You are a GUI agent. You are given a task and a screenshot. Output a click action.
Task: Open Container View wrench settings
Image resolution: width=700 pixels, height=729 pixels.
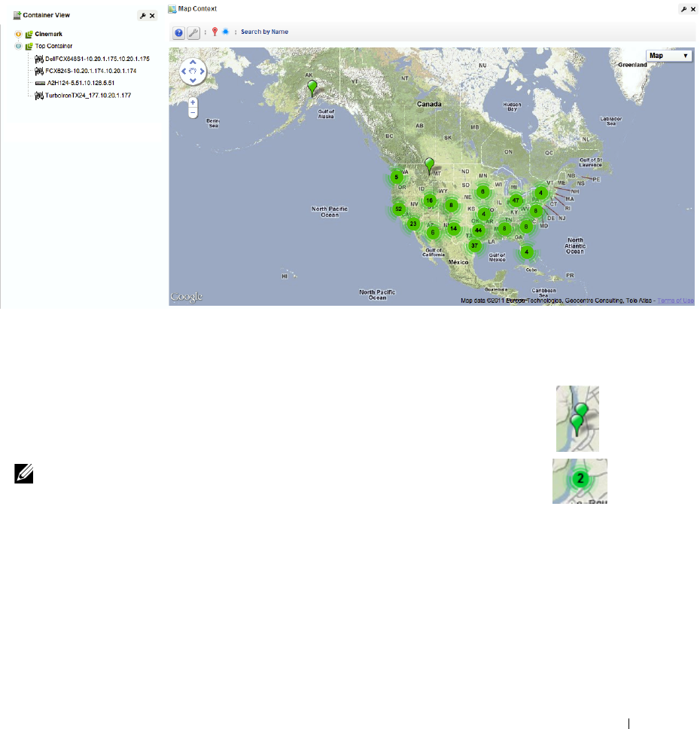(x=143, y=16)
